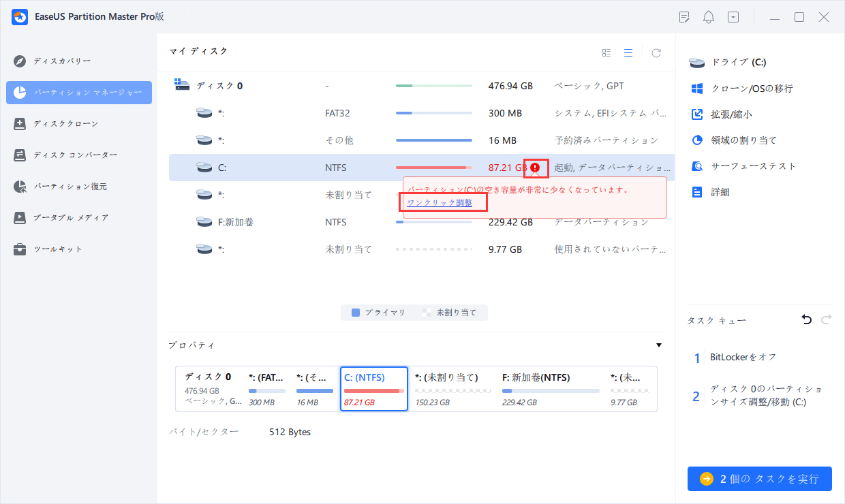
Task: Refresh the マイ ディスク view
Action: tap(656, 52)
